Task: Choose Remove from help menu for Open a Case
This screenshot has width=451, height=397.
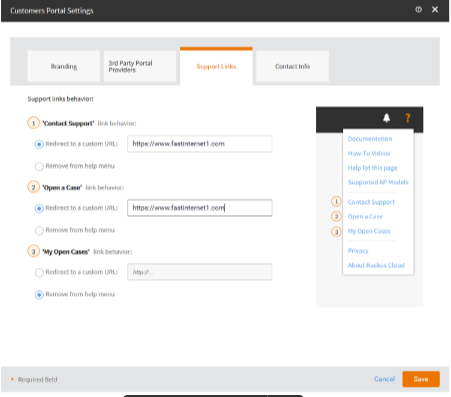Action: tap(39, 230)
